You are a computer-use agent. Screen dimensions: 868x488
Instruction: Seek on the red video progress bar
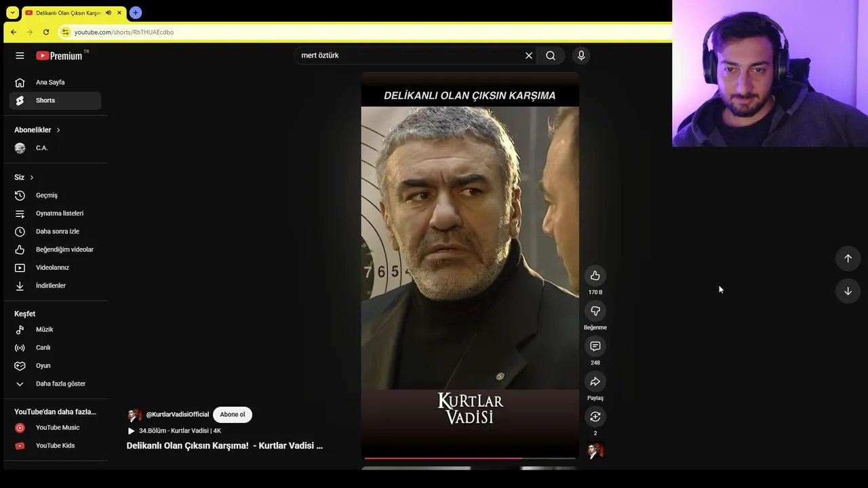point(469,458)
